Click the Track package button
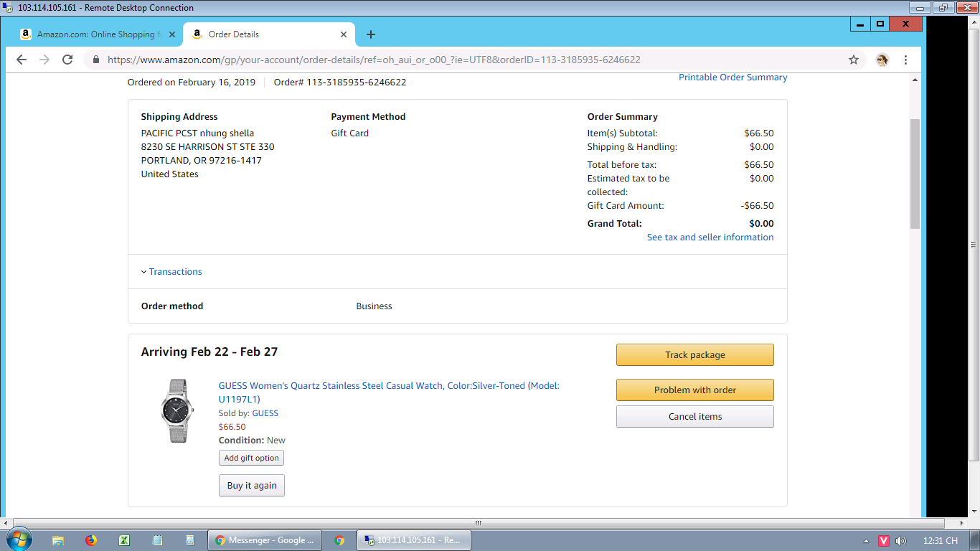This screenshot has height=551, width=980. click(x=694, y=355)
